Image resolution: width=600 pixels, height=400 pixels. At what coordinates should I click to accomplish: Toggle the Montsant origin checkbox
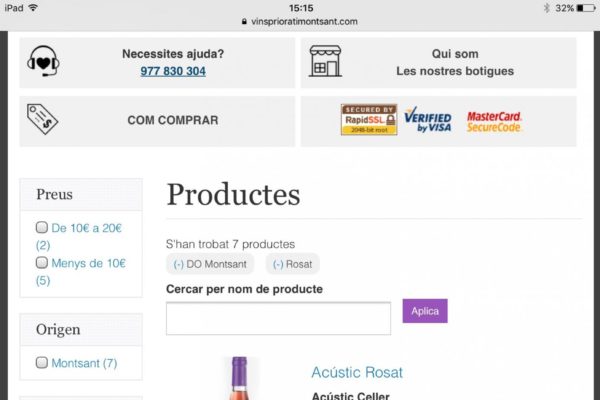tap(42, 362)
